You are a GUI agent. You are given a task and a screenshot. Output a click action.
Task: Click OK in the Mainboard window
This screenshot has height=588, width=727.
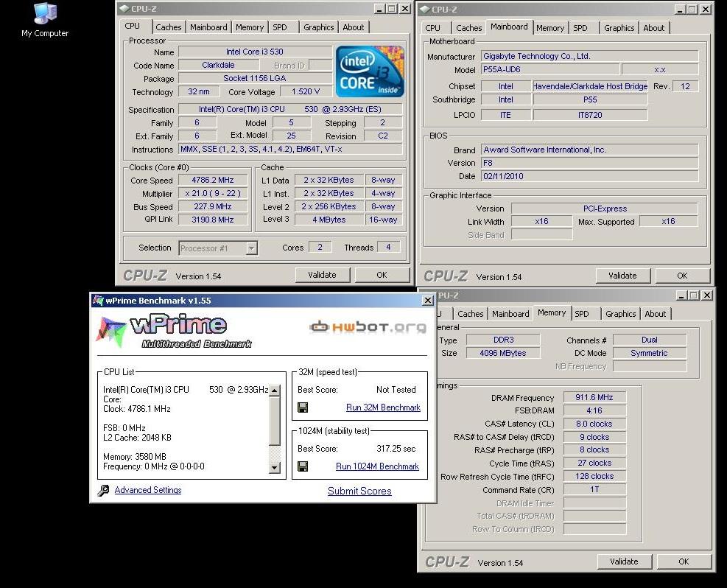click(x=682, y=276)
